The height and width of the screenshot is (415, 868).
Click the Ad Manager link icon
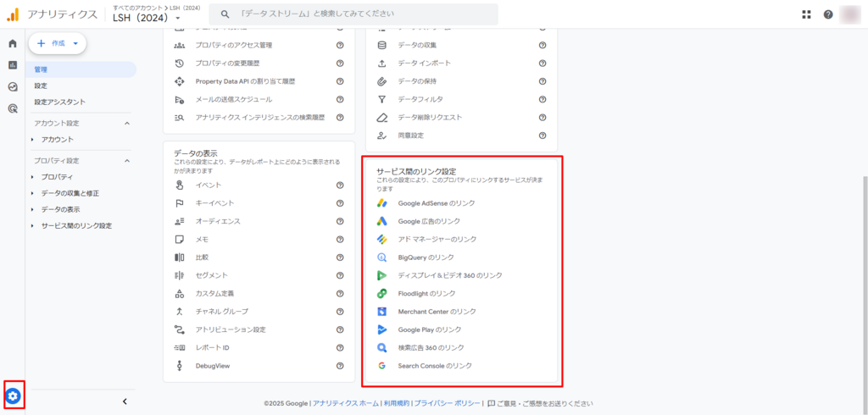click(381, 239)
